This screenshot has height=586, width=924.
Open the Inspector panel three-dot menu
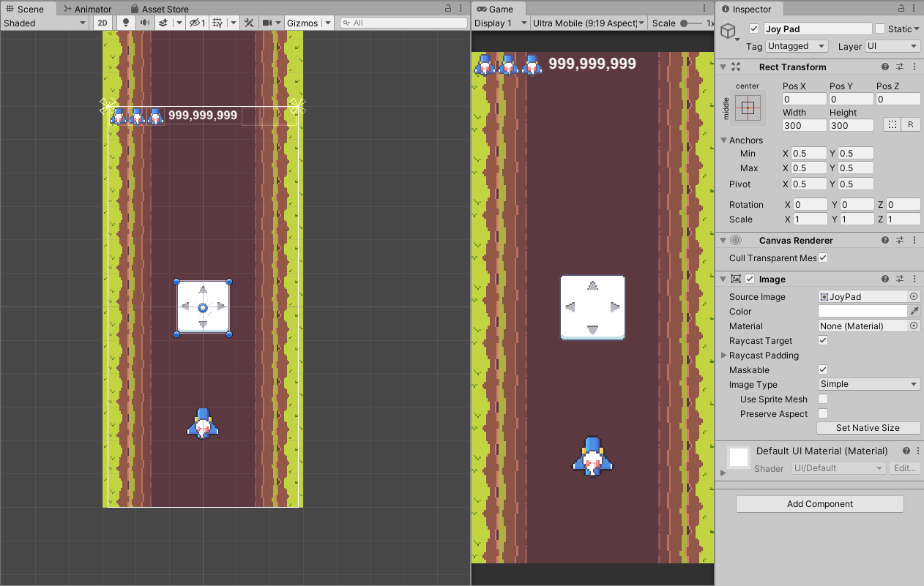914,9
